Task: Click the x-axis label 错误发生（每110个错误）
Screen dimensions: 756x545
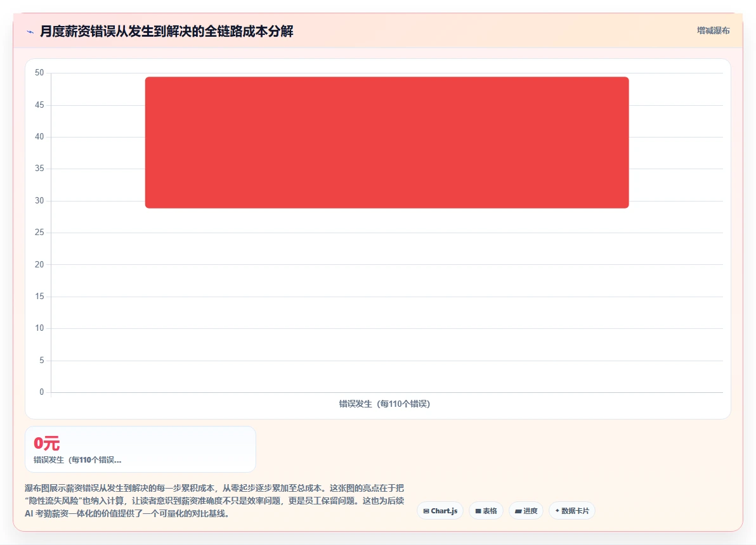Action: coord(384,404)
